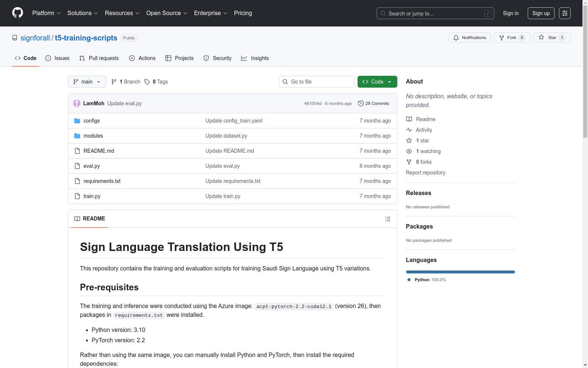588x368 pixels.
Task: Open the Readme link in About
Action: coord(421,119)
